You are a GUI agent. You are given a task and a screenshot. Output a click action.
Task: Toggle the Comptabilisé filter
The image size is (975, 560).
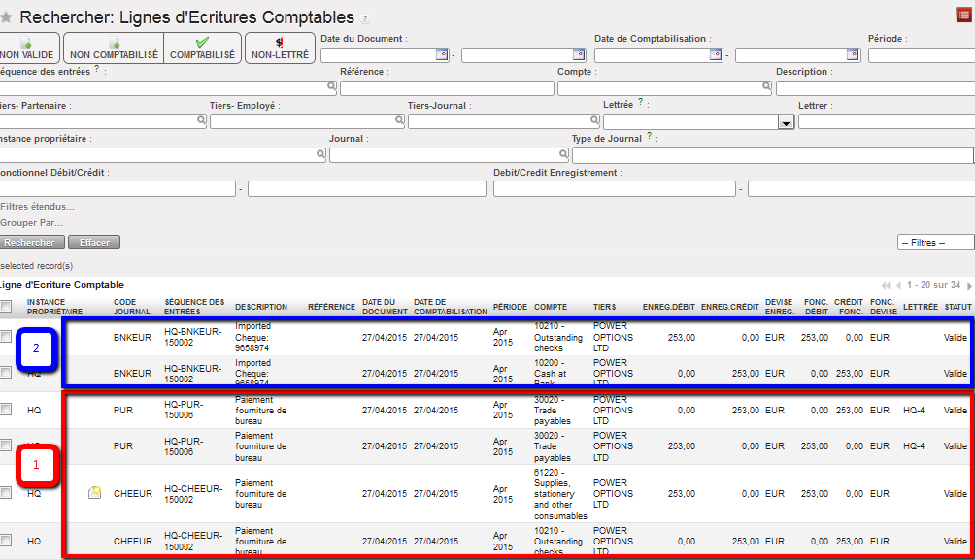pyautogui.click(x=202, y=49)
